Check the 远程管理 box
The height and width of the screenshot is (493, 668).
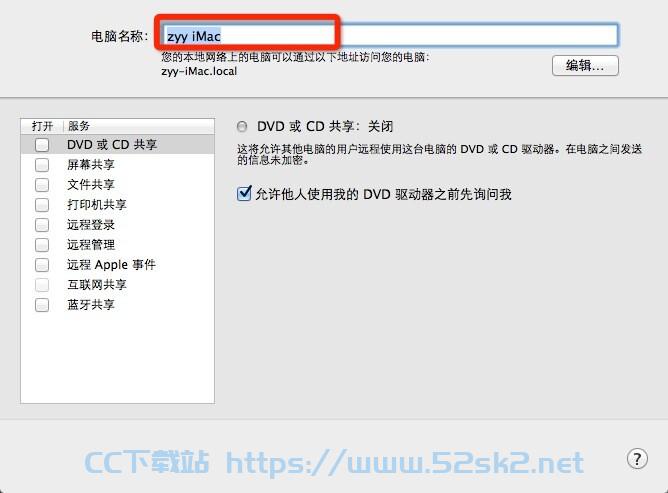42,245
